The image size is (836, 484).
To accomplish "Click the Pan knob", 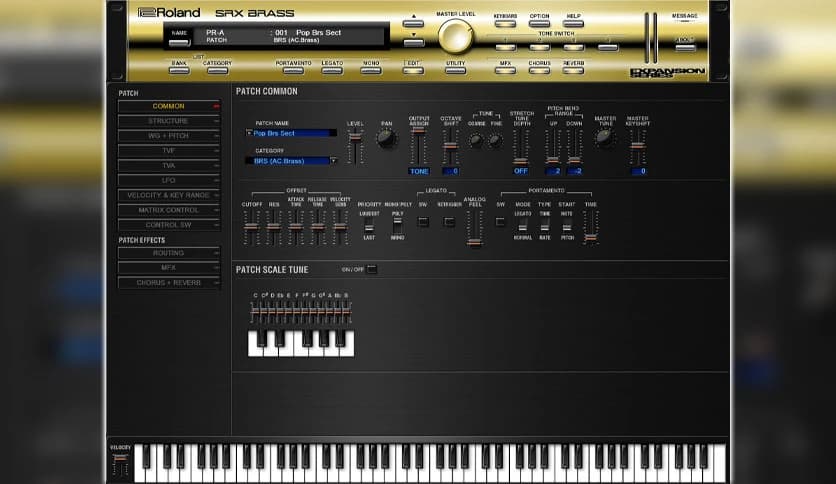I will click(x=386, y=139).
